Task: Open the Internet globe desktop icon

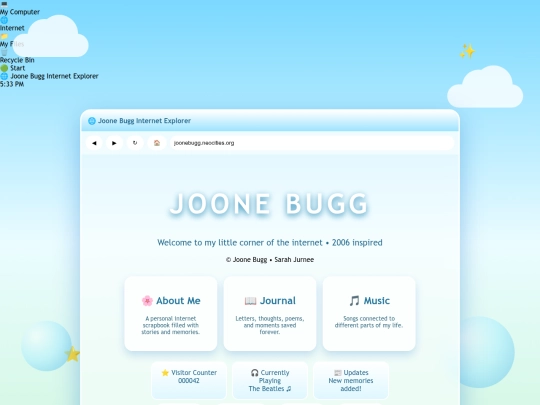Action: (12, 24)
